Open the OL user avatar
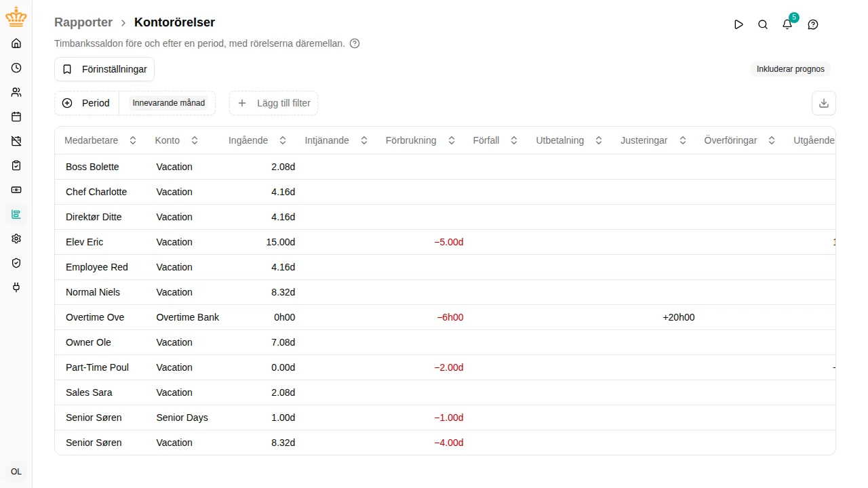Image resolution: width=868 pixels, height=488 pixels. [x=16, y=472]
